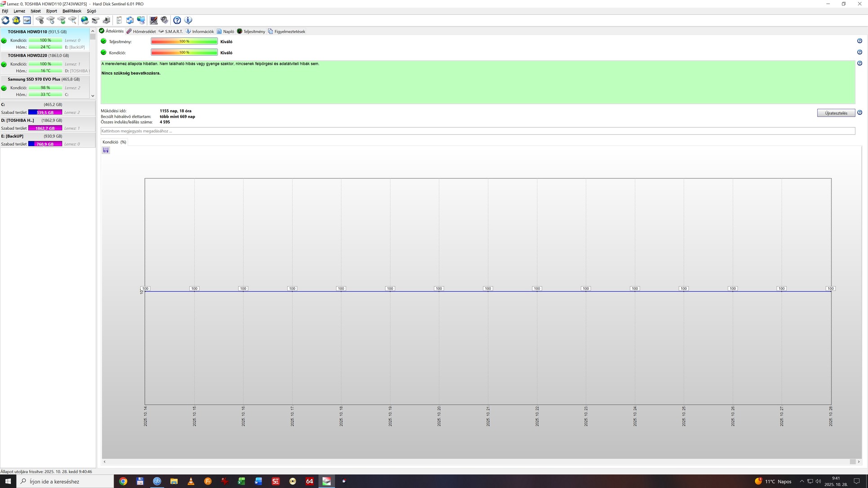Click the yellow warning alert toolbar icon
The width and height of the screenshot is (868, 488).
tap(16, 20)
